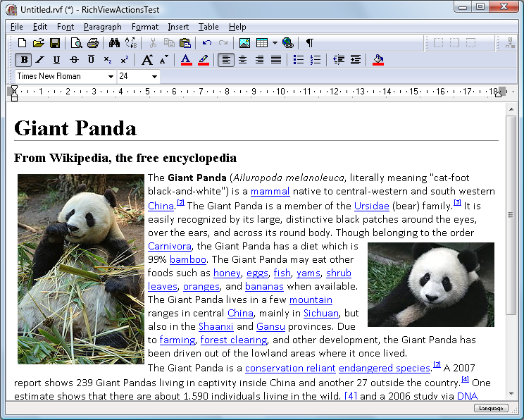Viewport: 524px width, 420px height.
Task: Open the Insert table dropdown arrow
Action: [274, 43]
